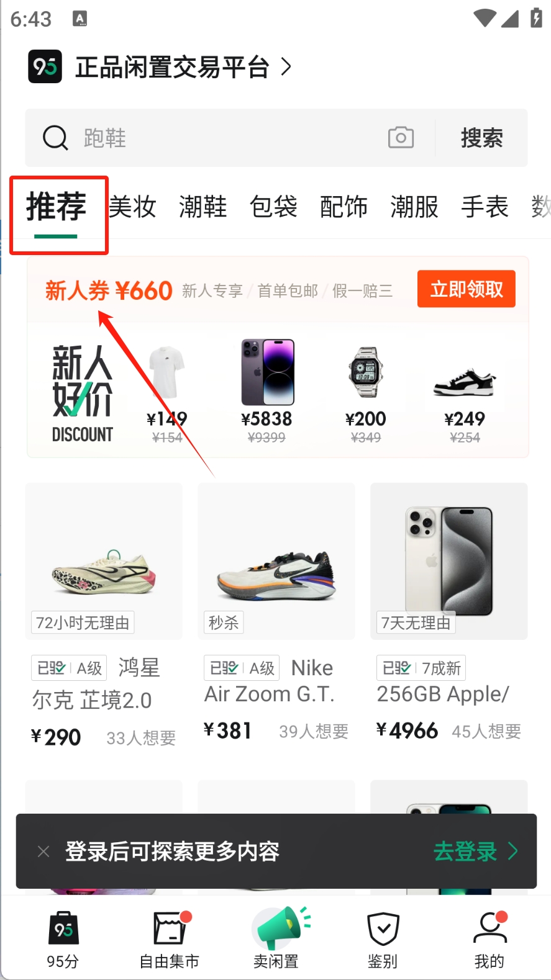The height and width of the screenshot is (980, 551).
Task: Switch to the 美妆 tab
Action: point(132,207)
